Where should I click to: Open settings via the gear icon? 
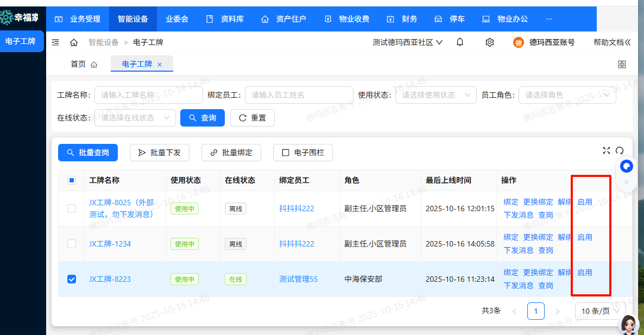tap(489, 42)
